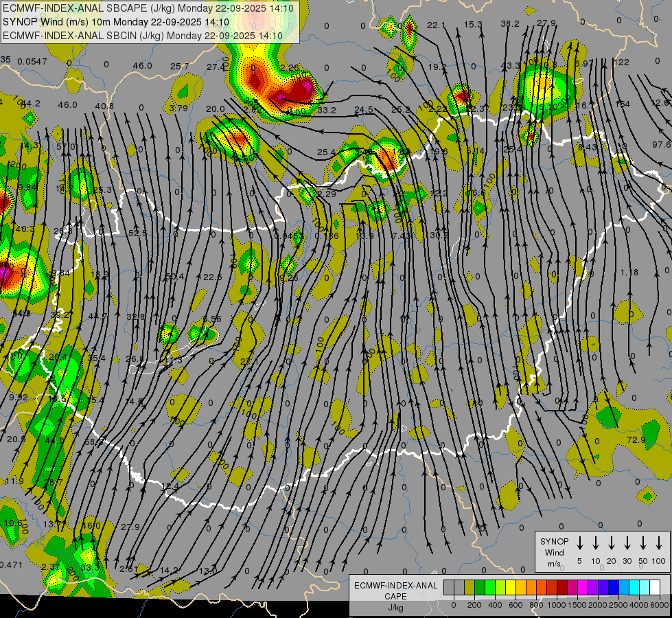Click the 15.3 value on the map
Image resolution: width=672 pixels, height=618 pixels.
[x=473, y=25]
